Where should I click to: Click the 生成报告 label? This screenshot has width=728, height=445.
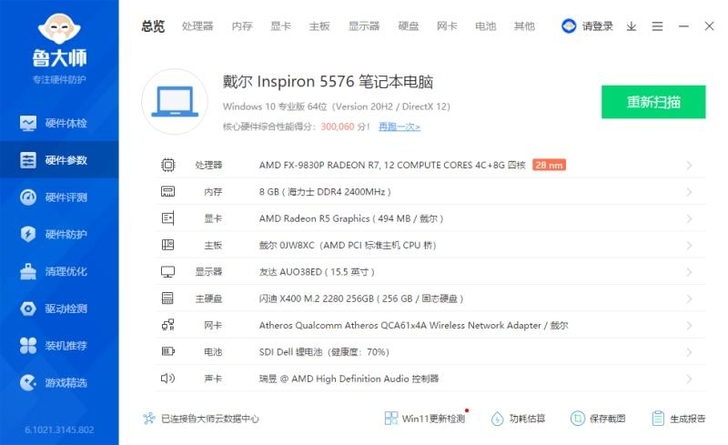pyautogui.click(x=688, y=419)
